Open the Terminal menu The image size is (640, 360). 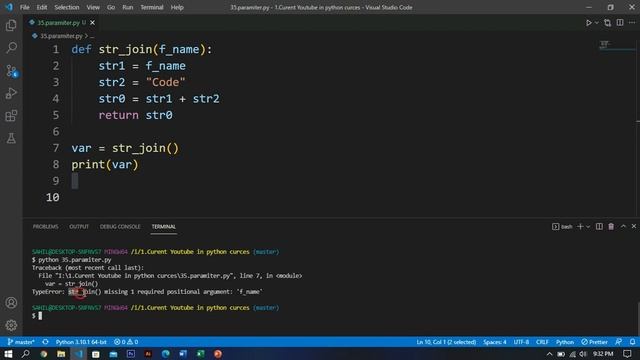(151, 7)
